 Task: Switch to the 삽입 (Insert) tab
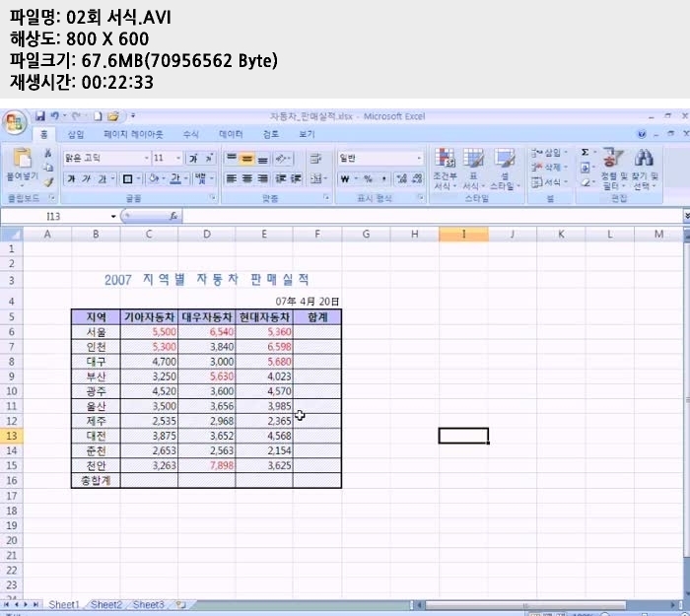tap(76, 134)
